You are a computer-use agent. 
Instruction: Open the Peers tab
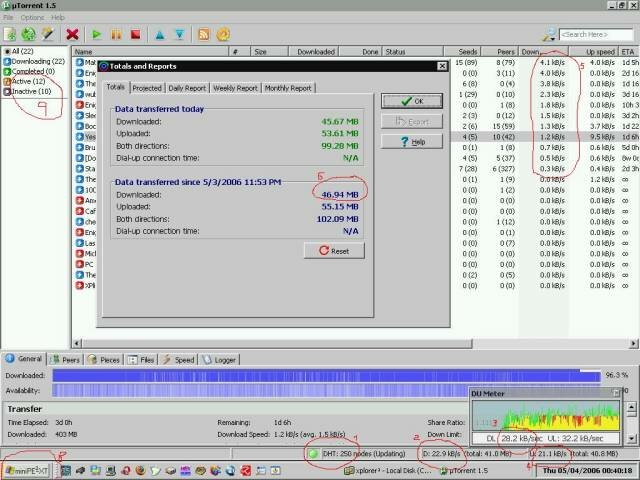[65, 360]
